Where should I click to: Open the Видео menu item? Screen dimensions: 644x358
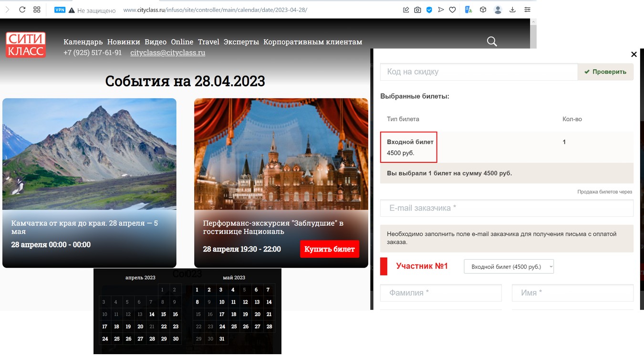[156, 42]
